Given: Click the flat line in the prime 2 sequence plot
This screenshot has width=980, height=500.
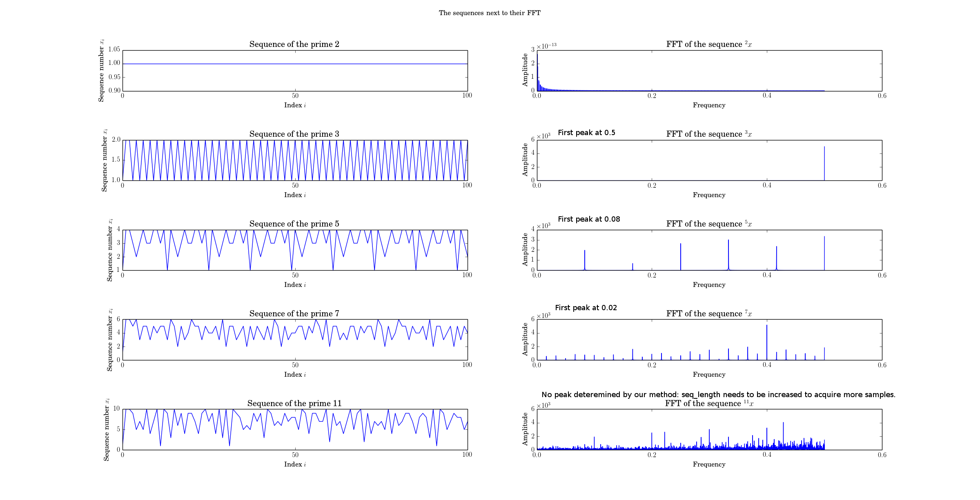Looking at the screenshot, I should tap(295, 64).
